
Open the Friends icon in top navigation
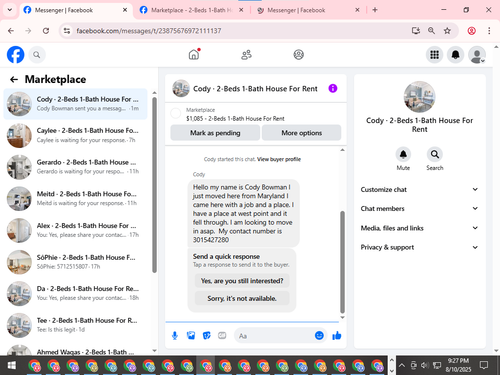pyautogui.click(x=246, y=54)
